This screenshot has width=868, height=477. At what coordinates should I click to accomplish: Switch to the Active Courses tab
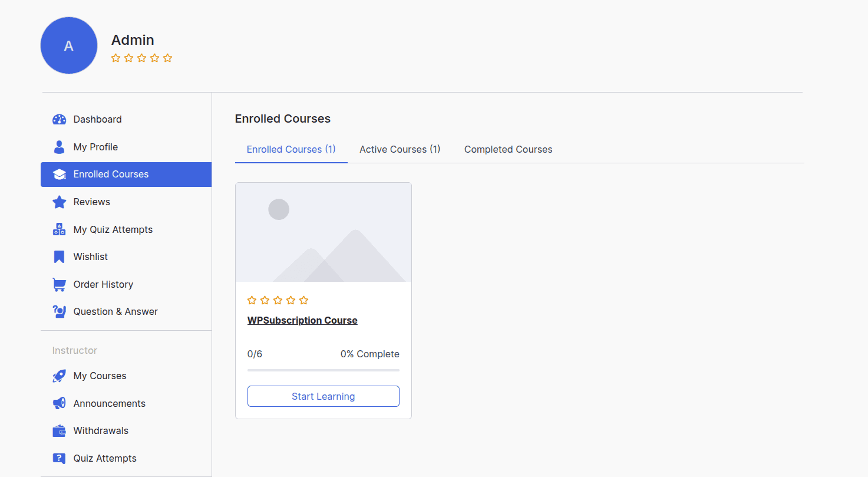click(x=400, y=149)
